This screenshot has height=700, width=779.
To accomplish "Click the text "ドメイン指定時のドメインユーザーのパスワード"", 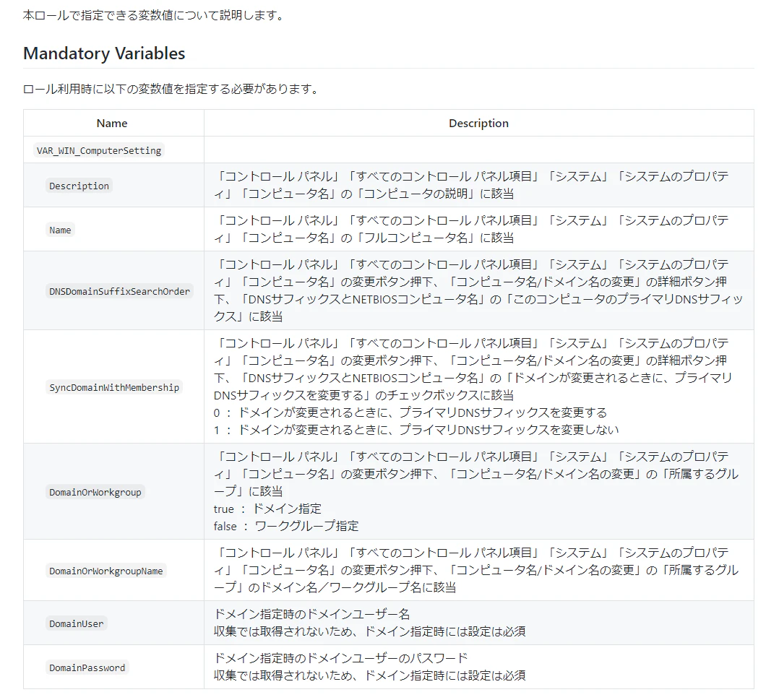I will [341, 659].
